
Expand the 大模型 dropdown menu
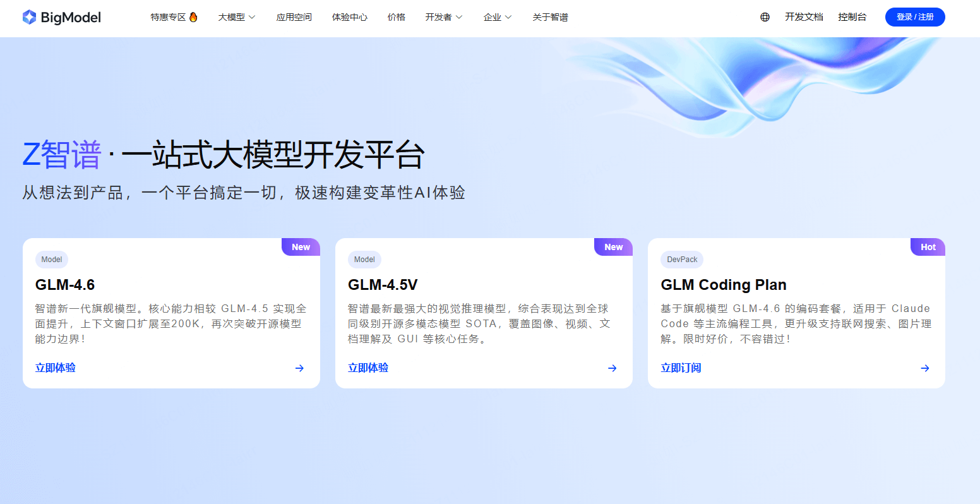click(x=236, y=17)
